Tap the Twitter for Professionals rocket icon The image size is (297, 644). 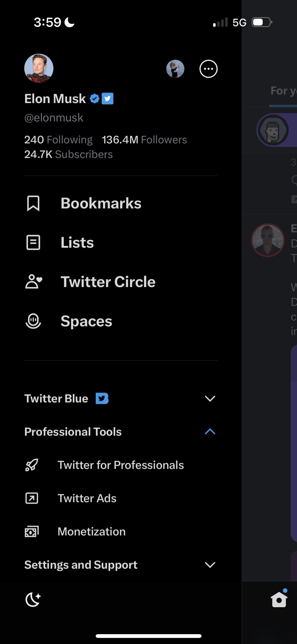click(32, 465)
